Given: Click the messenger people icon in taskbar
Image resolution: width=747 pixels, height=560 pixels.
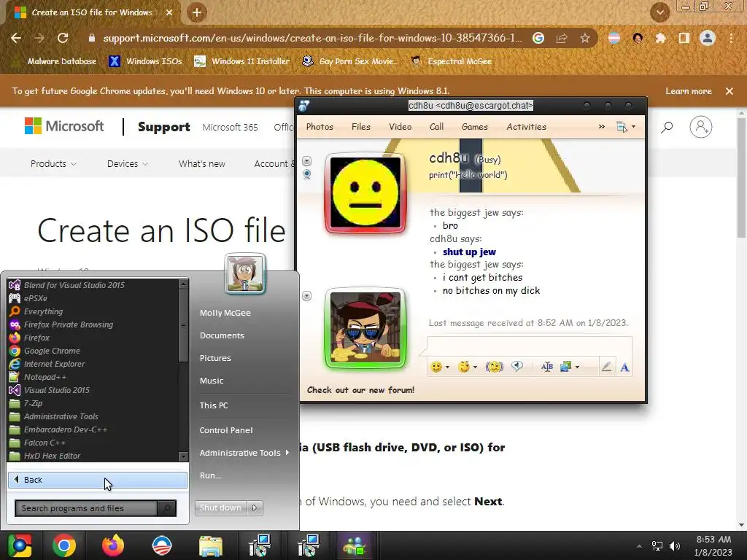Looking at the screenshot, I should [x=355, y=545].
